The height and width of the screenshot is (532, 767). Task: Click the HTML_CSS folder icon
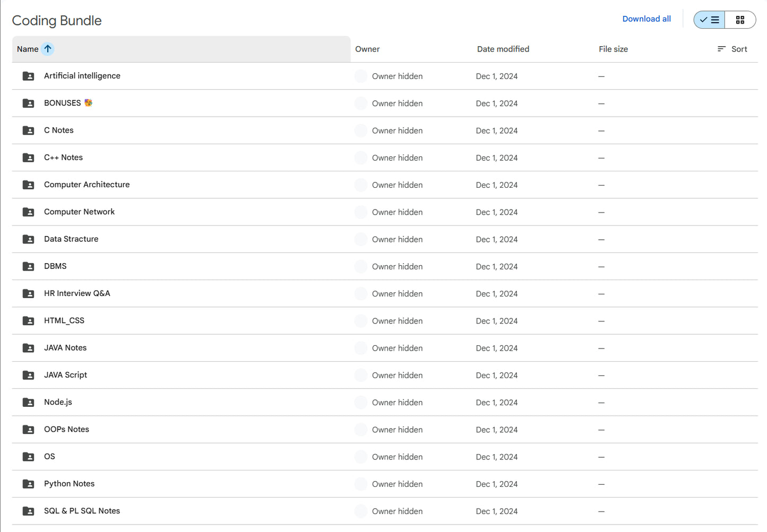(x=28, y=321)
